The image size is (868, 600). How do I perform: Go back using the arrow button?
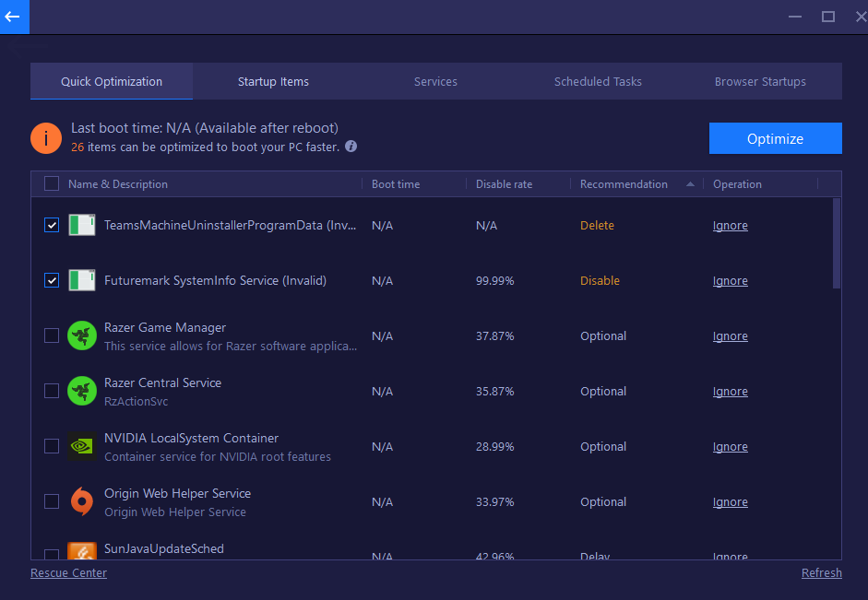[13, 17]
